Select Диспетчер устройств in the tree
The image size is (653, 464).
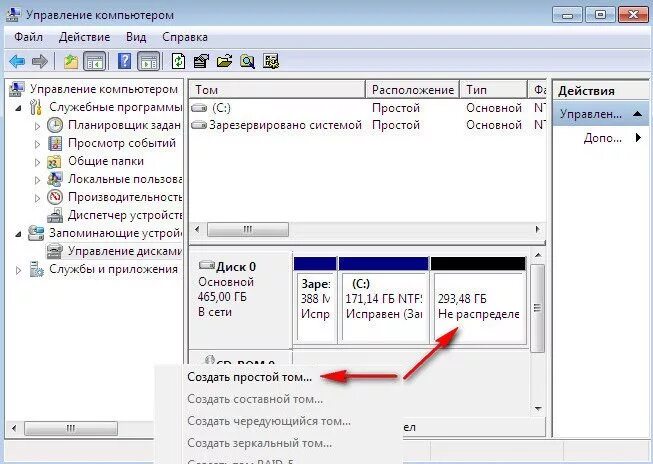[x=125, y=215]
